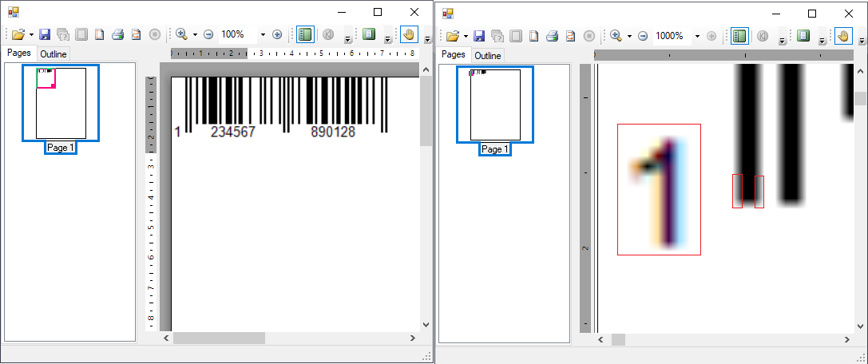The image size is (868, 364).
Task: Refresh the report in the 100% zoom window
Action: [136, 34]
